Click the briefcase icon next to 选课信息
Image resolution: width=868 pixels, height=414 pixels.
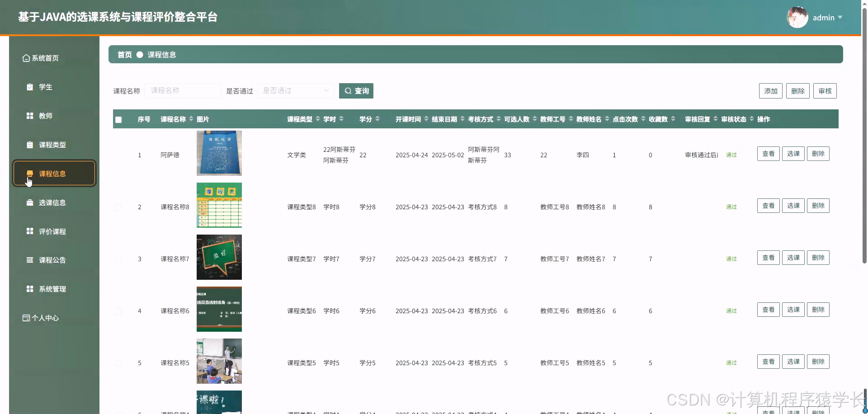(x=30, y=202)
